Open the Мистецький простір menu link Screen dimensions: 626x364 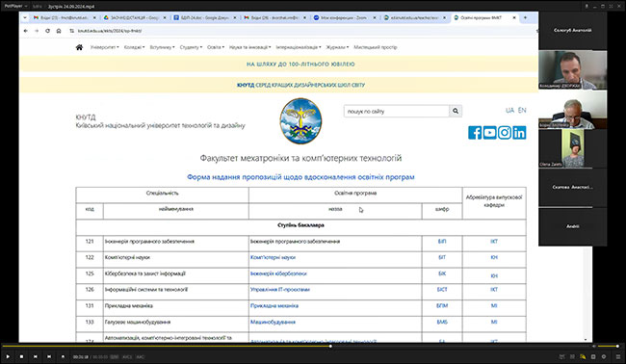click(x=376, y=47)
